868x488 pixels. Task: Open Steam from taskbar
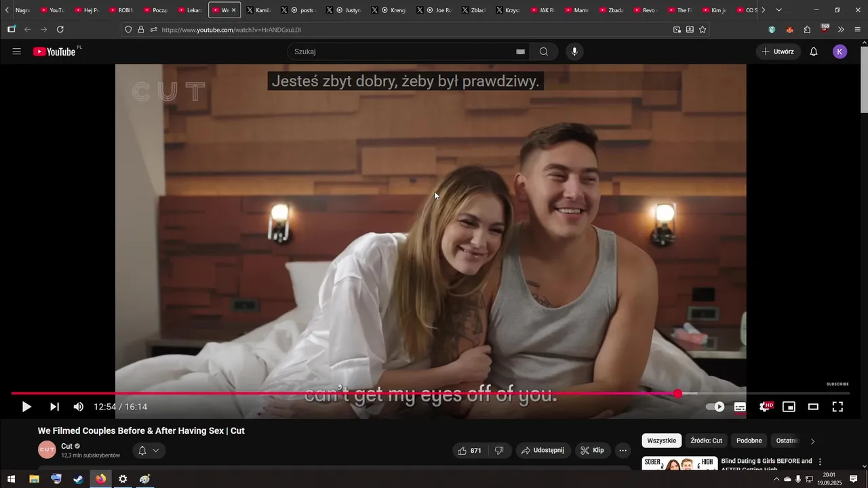coord(79,479)
